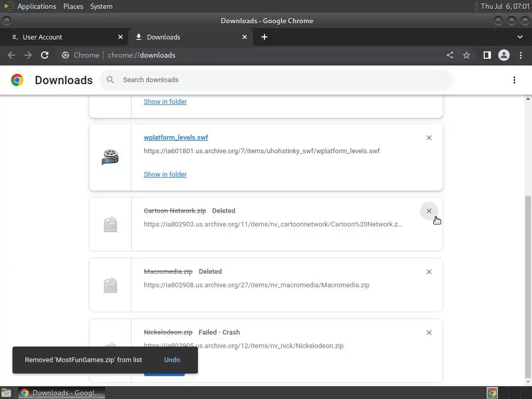
Task: Remove Cartoon Network.zip from the list
Action: (429, 211)
